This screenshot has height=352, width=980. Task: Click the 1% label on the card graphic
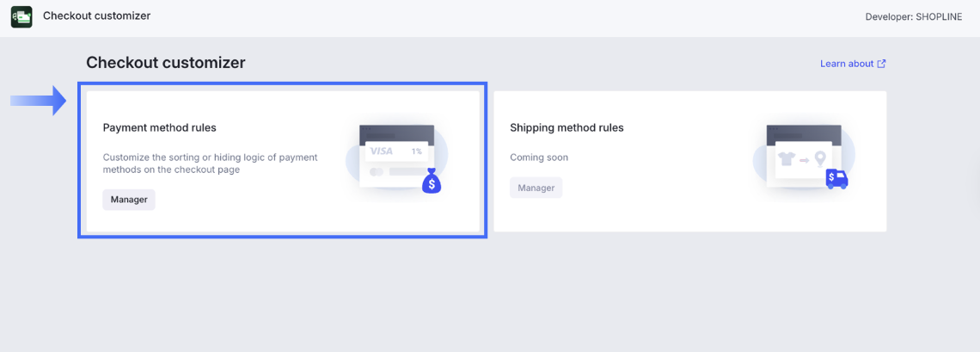(416, 151)
